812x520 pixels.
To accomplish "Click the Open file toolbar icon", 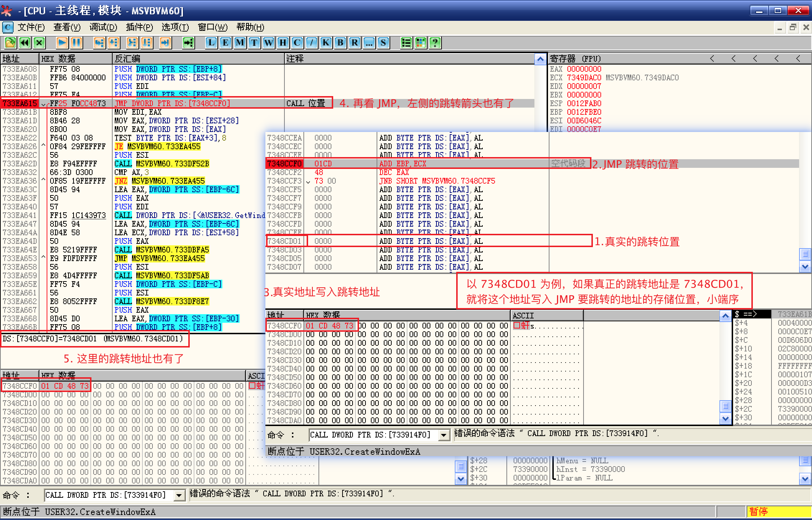I will coord(10,43).
